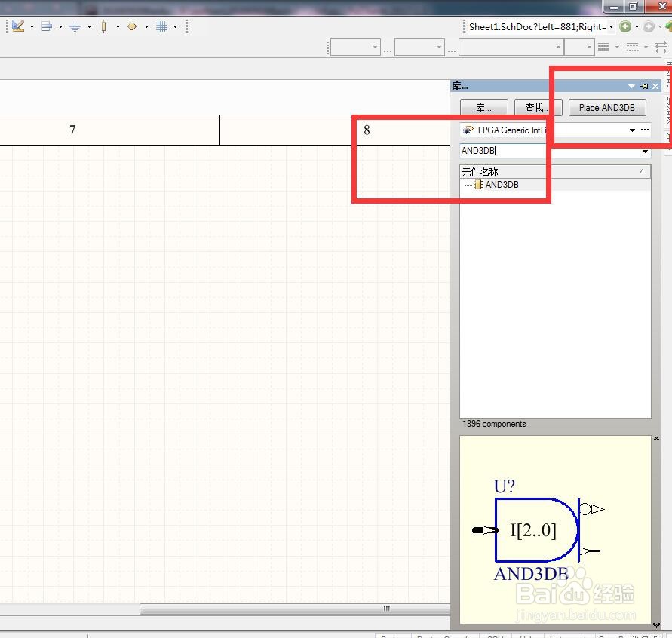Click the AND3DB component chip icon
672x638 pixels.
click(x=478, y=185)
